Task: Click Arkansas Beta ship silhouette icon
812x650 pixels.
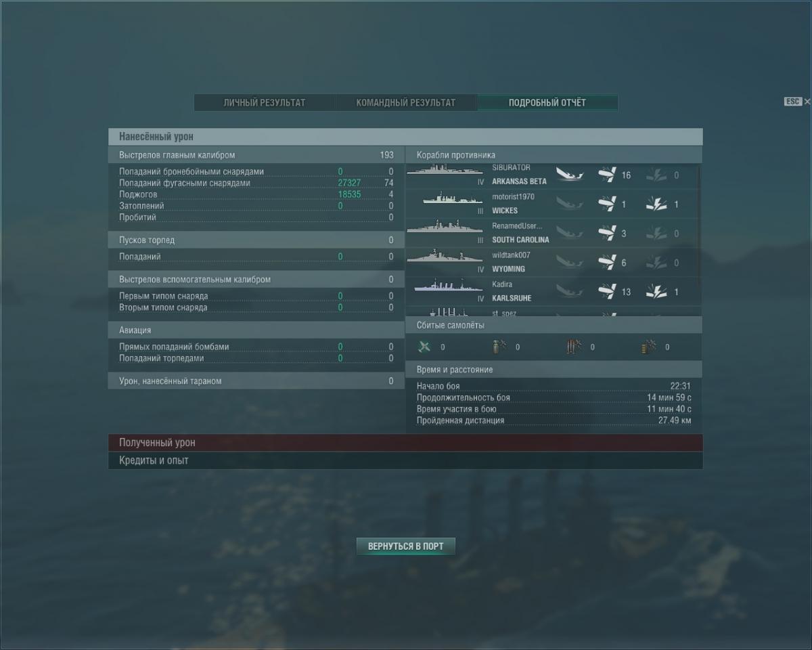Action: pyautogui.click(x=445, y=171)
